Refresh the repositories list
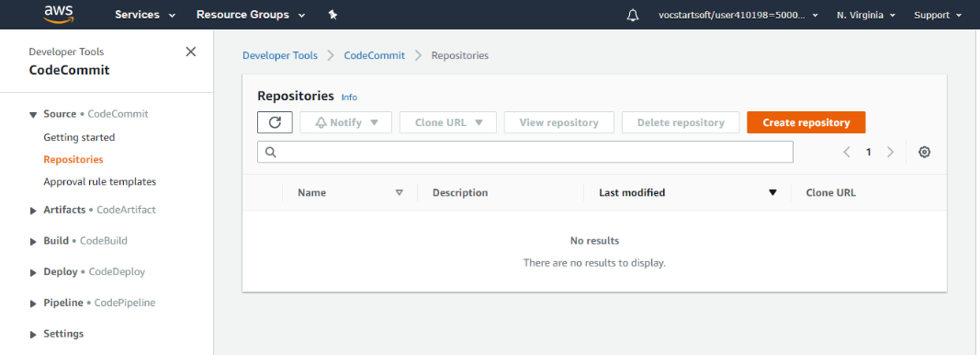 pyautogui.click(x=275, y=122)
